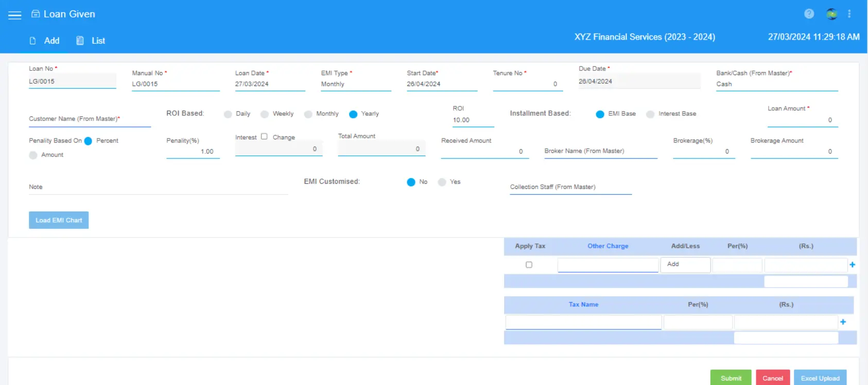868x385 pixels.
Task: Click the Received Amount input field
Action: [484, 152]
